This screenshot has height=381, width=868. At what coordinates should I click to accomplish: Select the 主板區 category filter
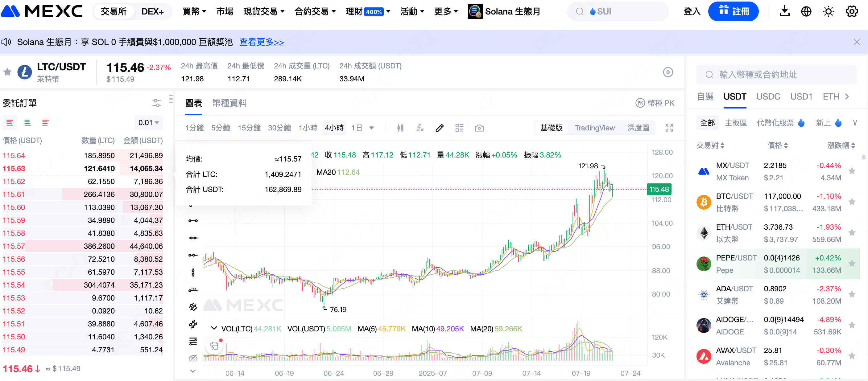(x=736, y=123)
